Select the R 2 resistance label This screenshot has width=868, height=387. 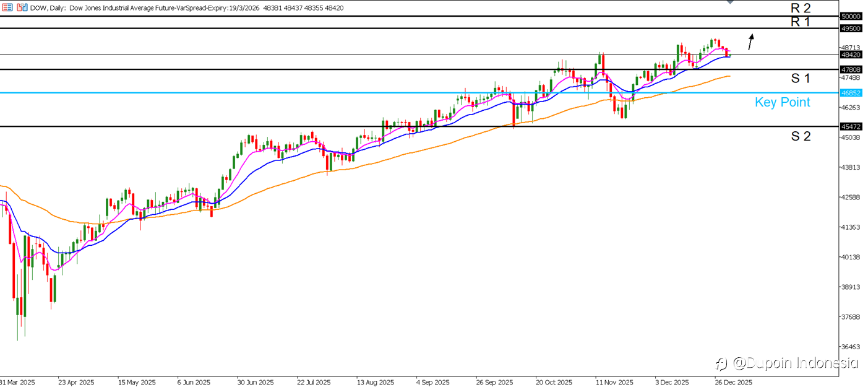(801, 7)
